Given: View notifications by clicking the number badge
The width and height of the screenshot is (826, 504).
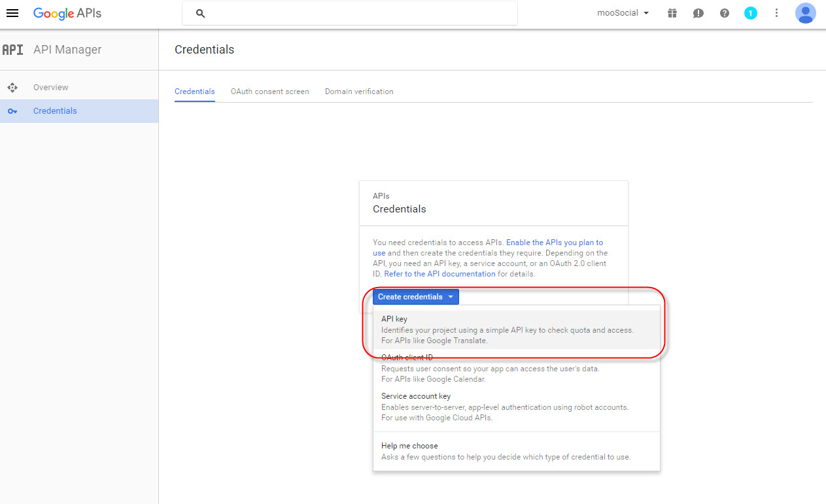Looking at the screenshot, I should click(751, 13).
